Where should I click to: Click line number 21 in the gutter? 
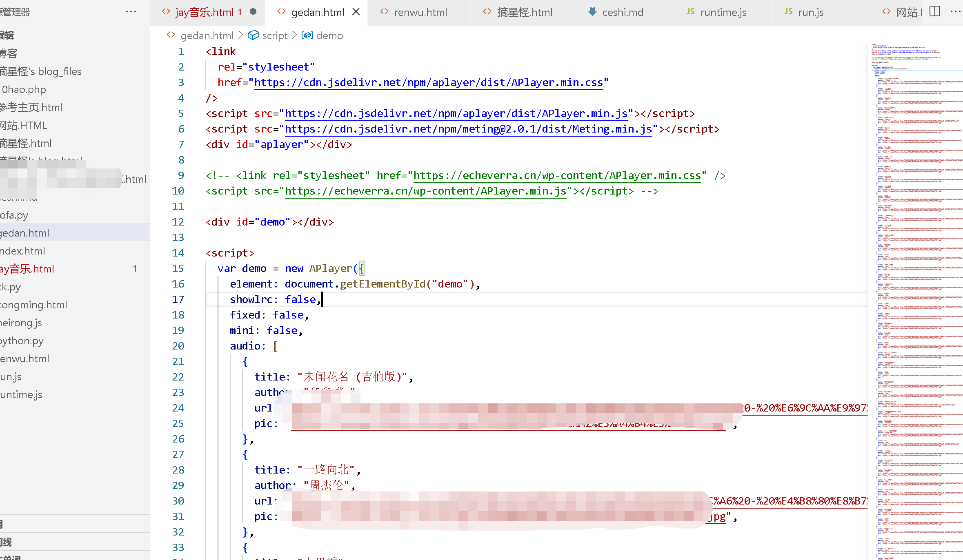[x=178, y=361]
